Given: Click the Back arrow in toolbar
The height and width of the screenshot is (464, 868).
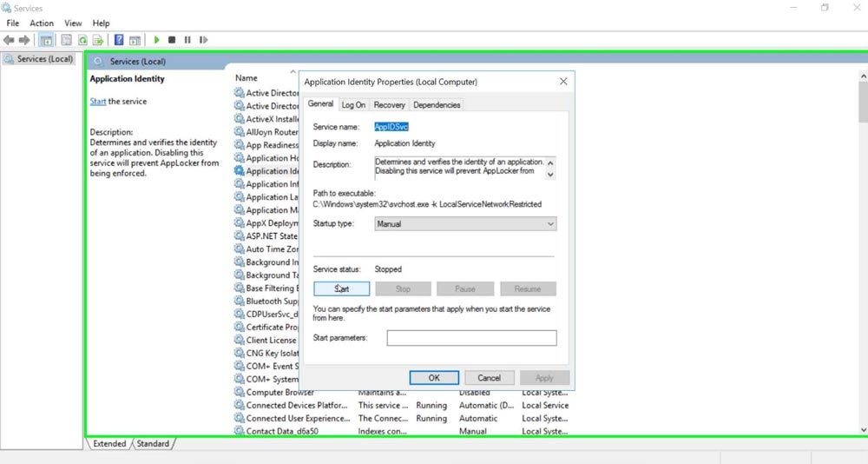Looking at the screenshot, I should 9,40.
